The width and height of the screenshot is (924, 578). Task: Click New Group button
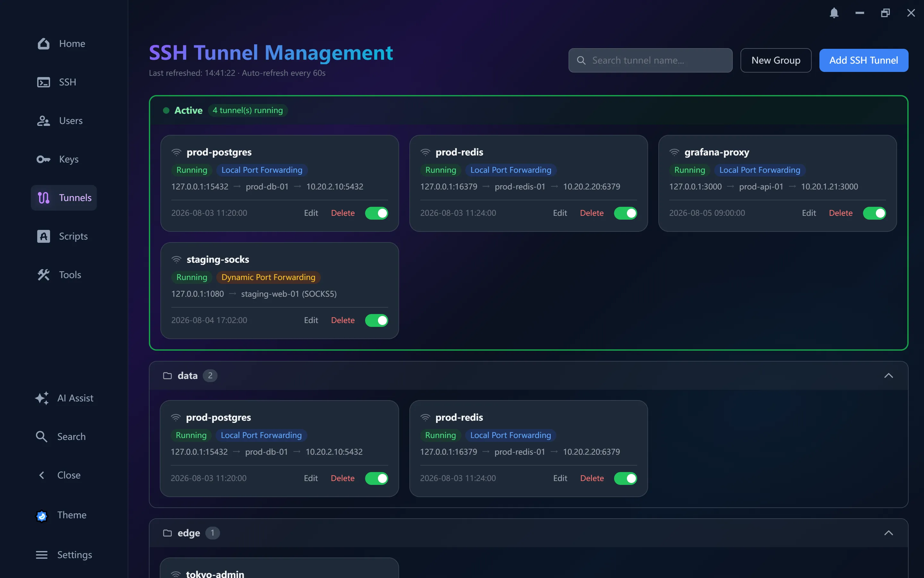click(x=776, y=60)
